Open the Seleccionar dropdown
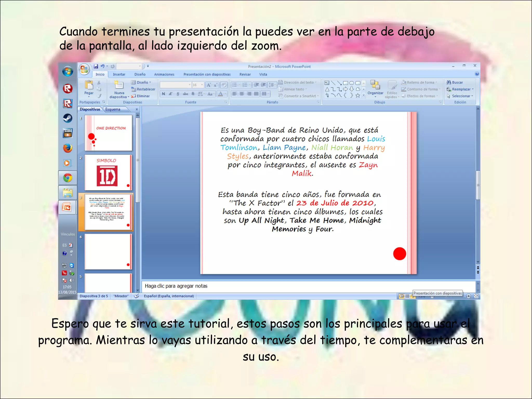Image resolution: width=532 pixels, height=399 pixels. (460, 96)
